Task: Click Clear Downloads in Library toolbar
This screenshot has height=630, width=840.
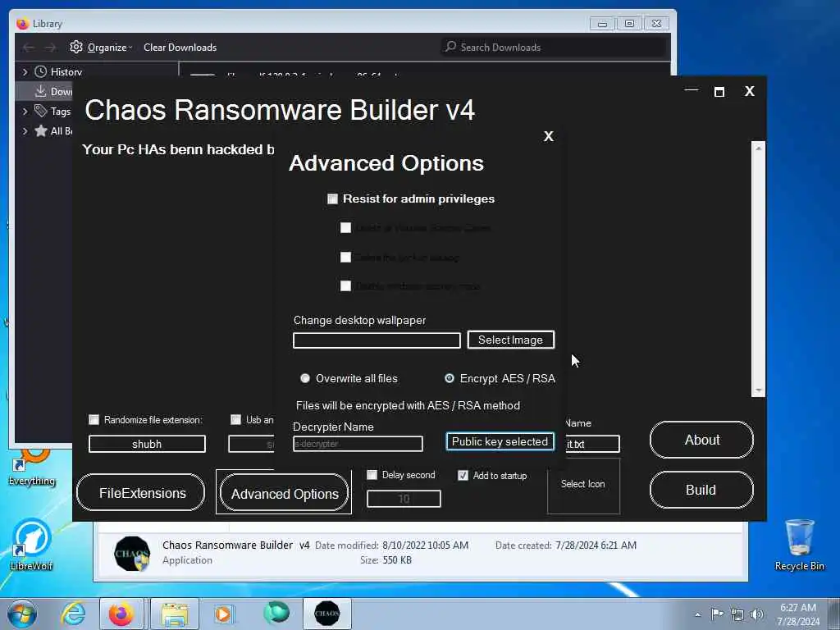Action: point(180,47)
